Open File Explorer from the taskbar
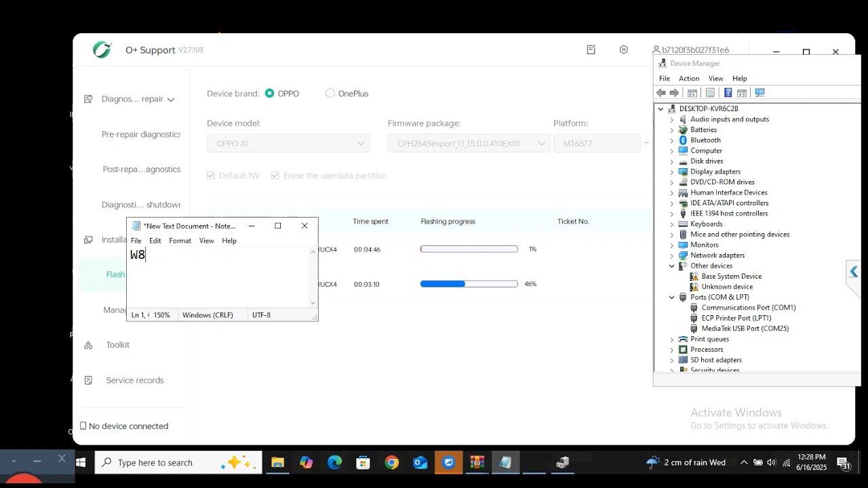The image size is (868, 488). pyautogui.click(x=277, y=463)
